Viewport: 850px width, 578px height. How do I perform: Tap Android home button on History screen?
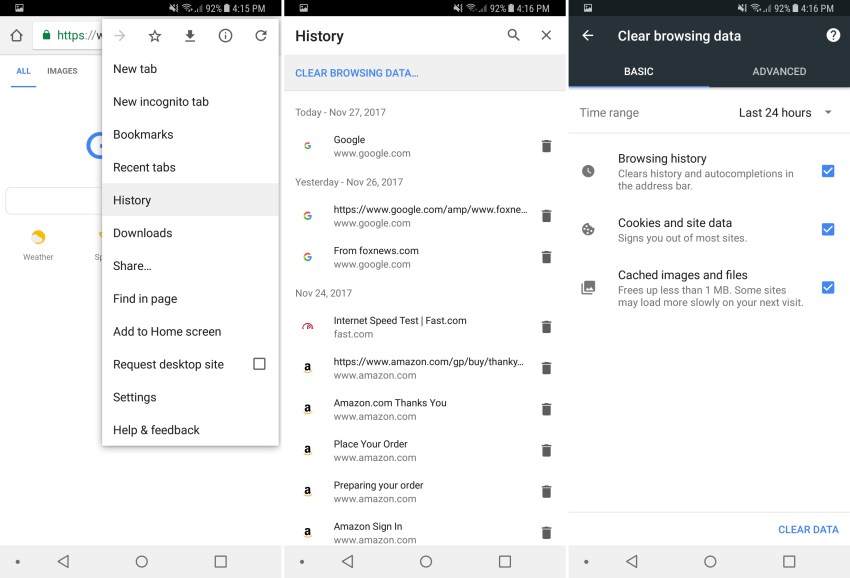click(426, 561)
